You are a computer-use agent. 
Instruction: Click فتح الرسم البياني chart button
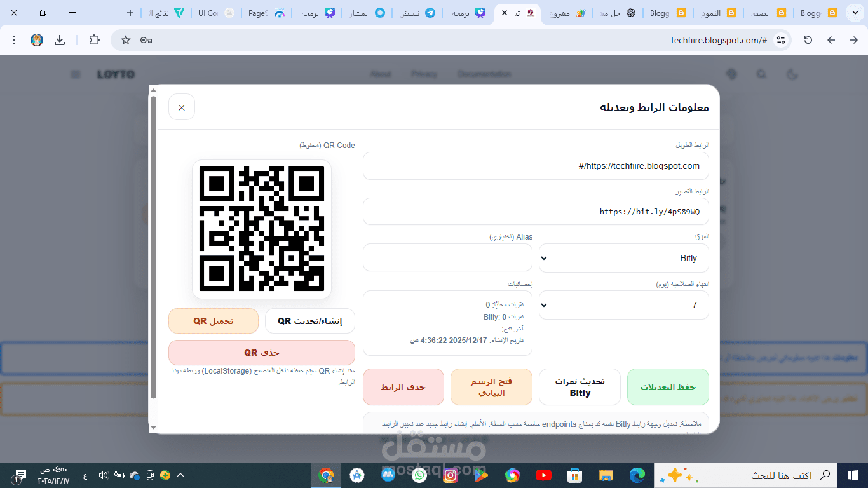[x=491, y=387]
